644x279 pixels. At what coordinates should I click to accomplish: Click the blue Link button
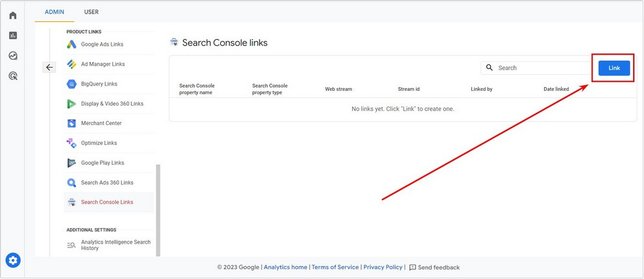[614, 68]
